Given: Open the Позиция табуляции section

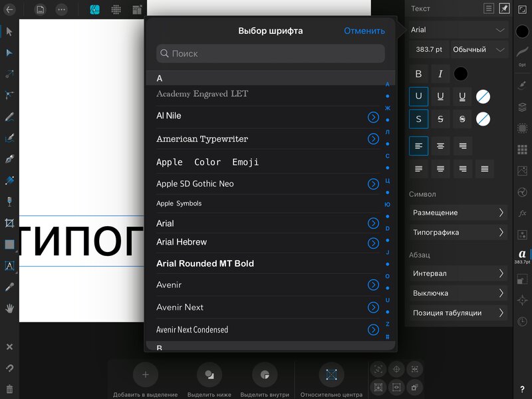Looking at the screenshot, I should click(458, 313).
